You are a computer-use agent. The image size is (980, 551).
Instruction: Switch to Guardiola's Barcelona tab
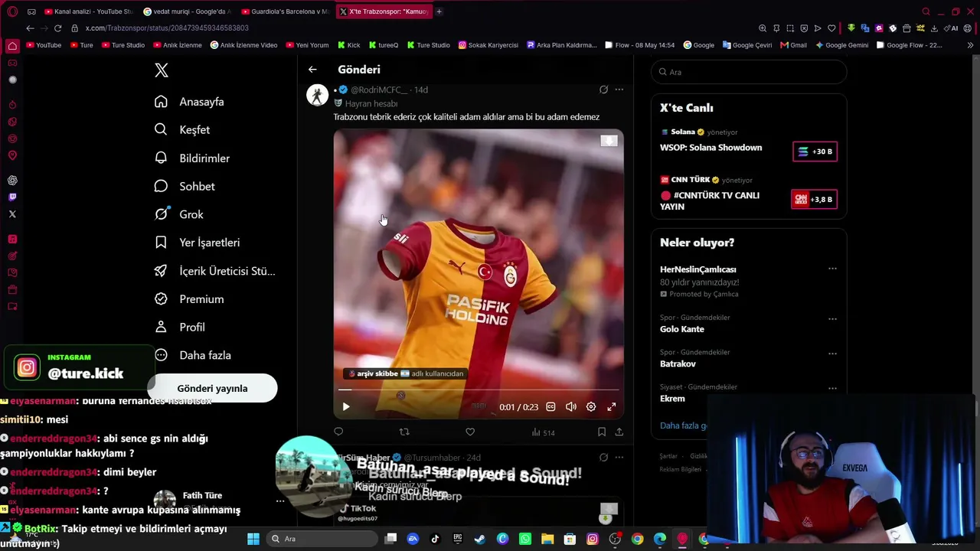click(285, 11)
